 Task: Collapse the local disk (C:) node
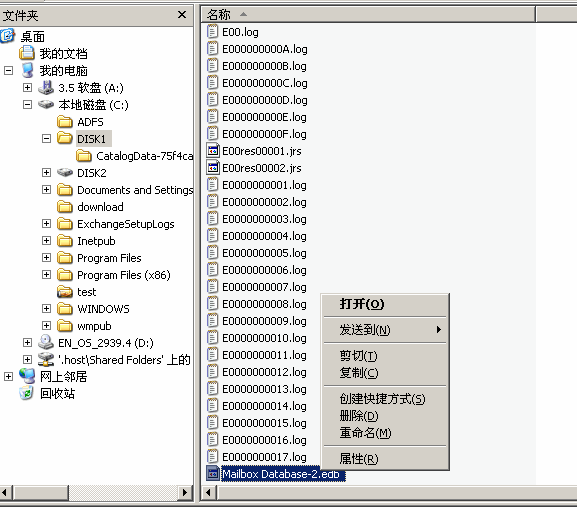tap(27, 104)
